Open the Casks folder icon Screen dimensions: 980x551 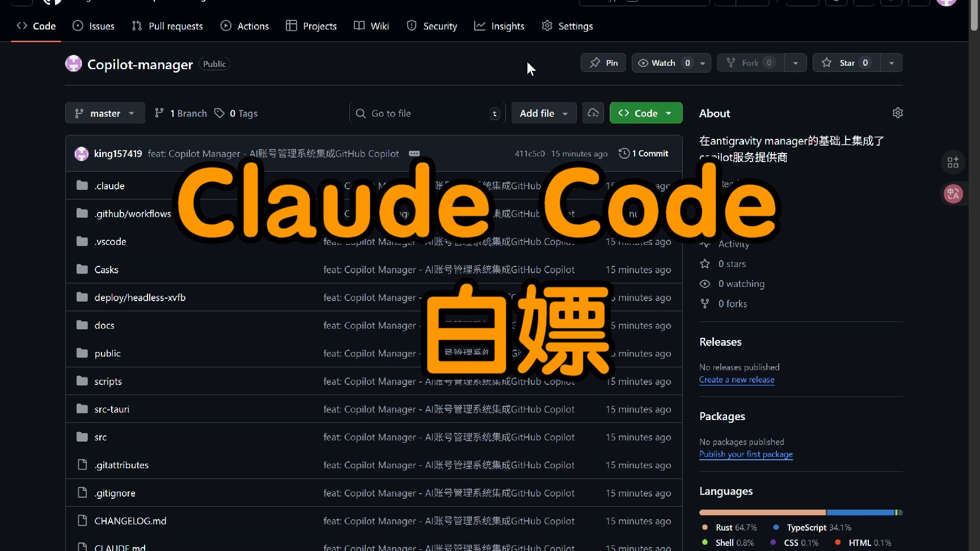point(82,269)
